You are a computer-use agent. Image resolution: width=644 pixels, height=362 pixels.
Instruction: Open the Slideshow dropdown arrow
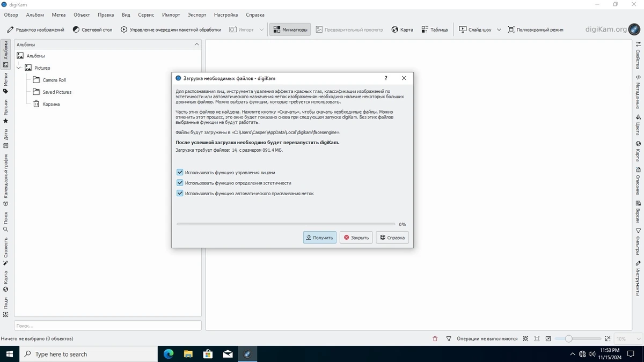point(499,29)
